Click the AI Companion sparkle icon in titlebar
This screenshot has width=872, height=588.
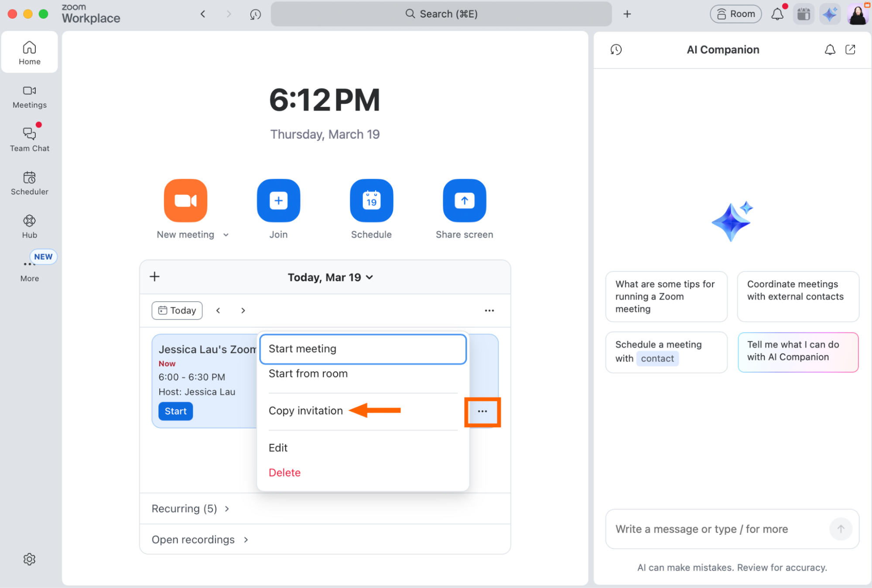point(830,14)
